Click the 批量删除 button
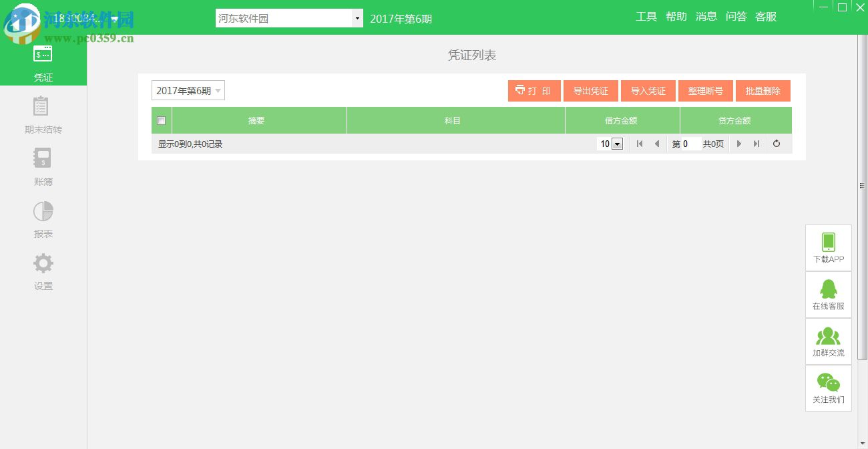868x449 pixels. click(x=763, y=91)
